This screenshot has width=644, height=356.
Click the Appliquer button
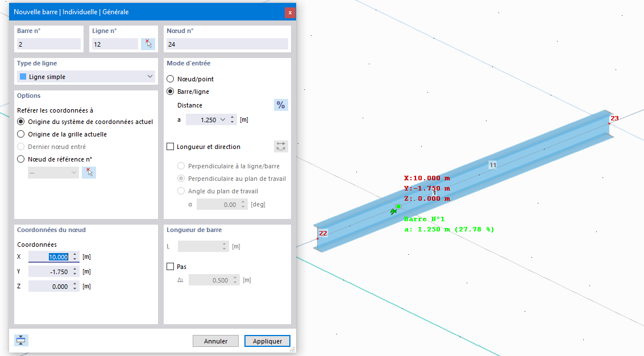click(267, 341)
